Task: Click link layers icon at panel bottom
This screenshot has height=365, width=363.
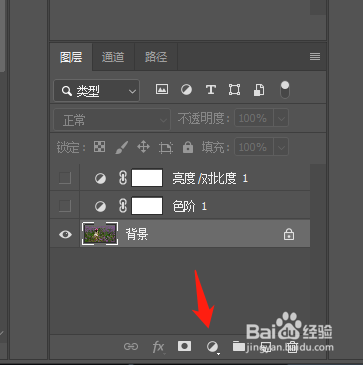Action: (131, 347)
